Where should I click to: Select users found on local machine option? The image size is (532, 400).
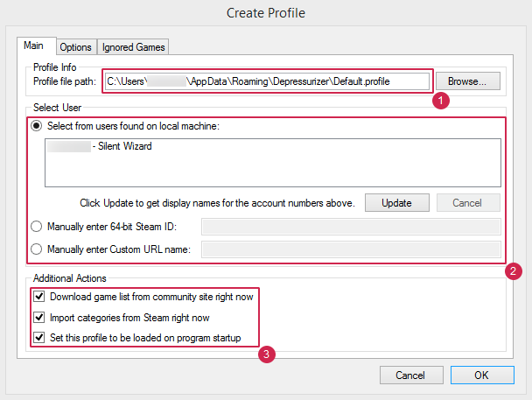coord(36,126)
